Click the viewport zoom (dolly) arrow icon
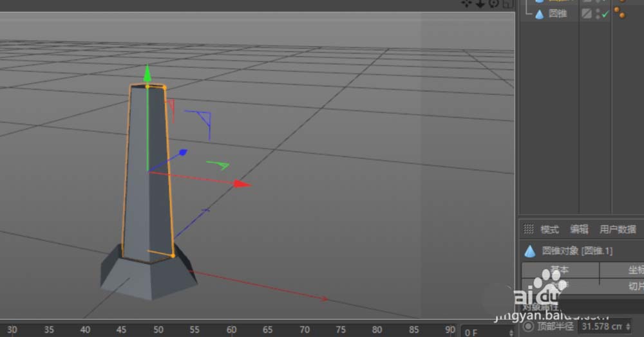 click(x=480, y=3)
